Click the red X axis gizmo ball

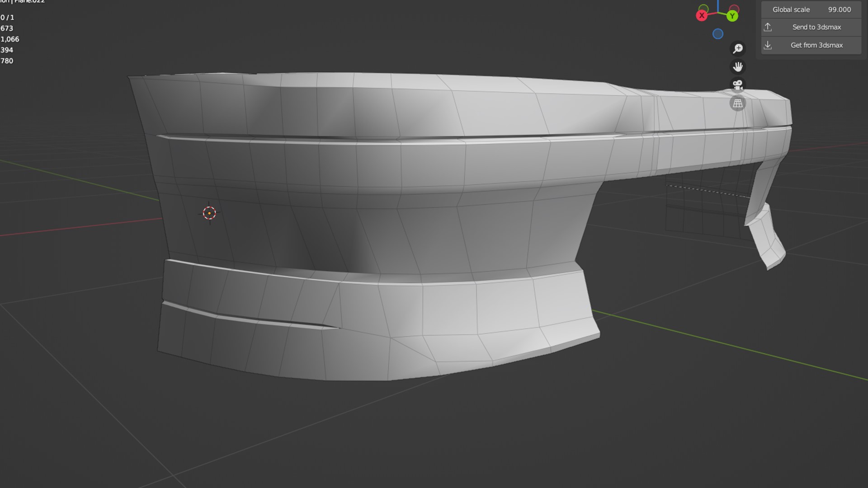point(702,16)
